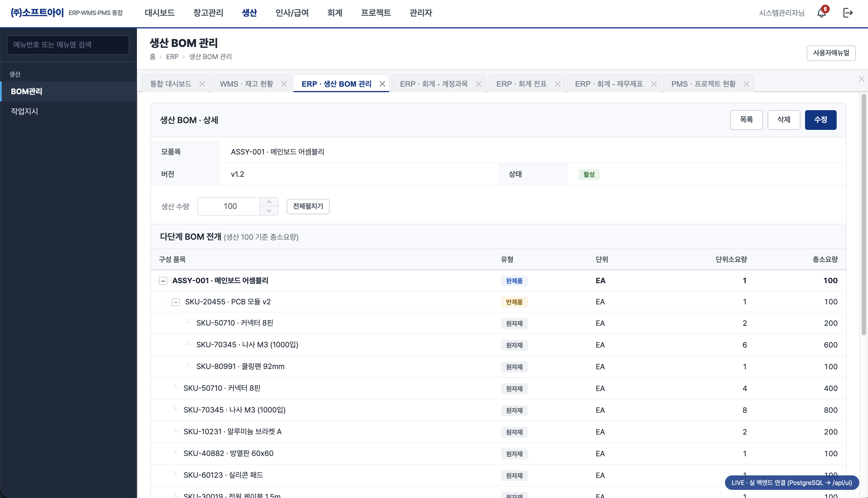The height and width of the screenshot is (498, 868).
Task: Click the 총소요량 column header
Action: (825, 260)
